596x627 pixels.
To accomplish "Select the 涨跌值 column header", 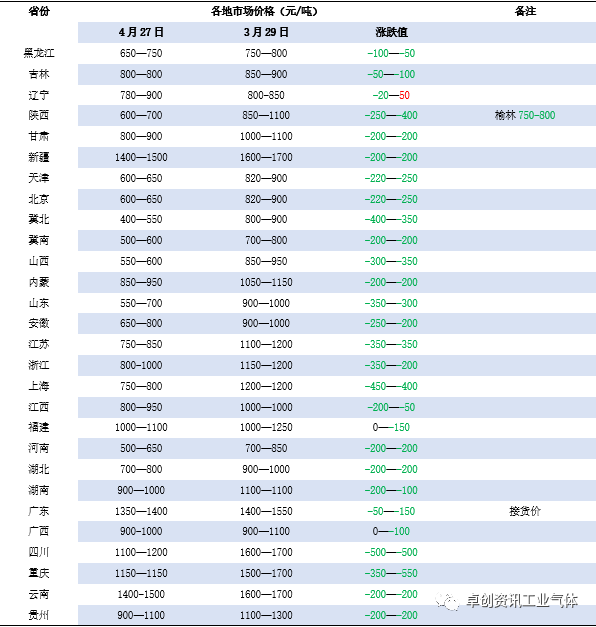I will tap(391, 32).
